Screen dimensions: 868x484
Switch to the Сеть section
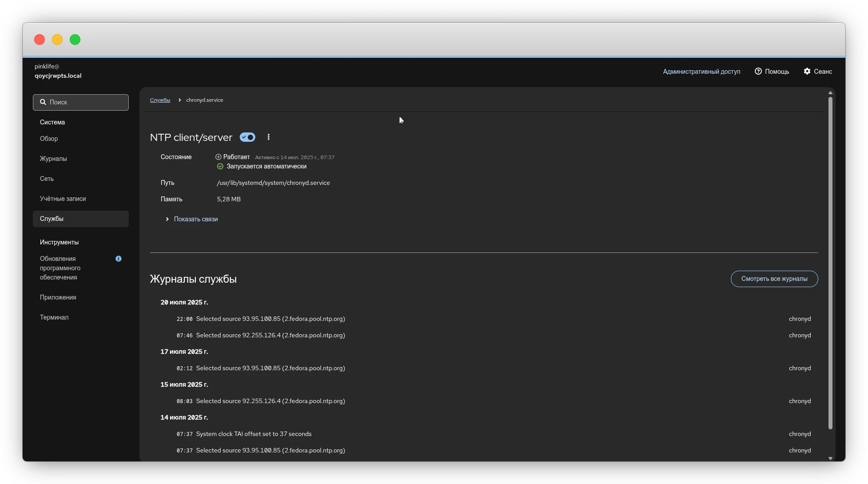[47, 179]
